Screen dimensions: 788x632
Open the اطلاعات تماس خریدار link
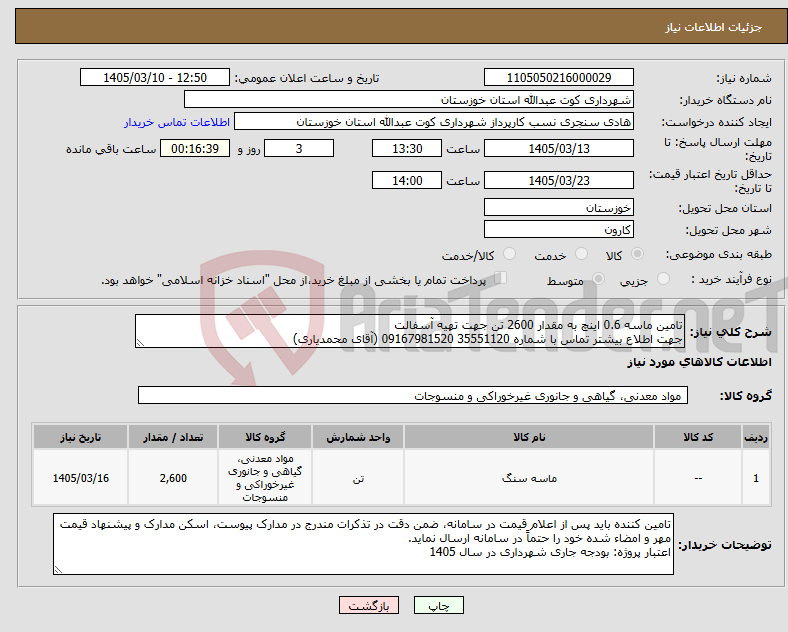coord(177,122)
